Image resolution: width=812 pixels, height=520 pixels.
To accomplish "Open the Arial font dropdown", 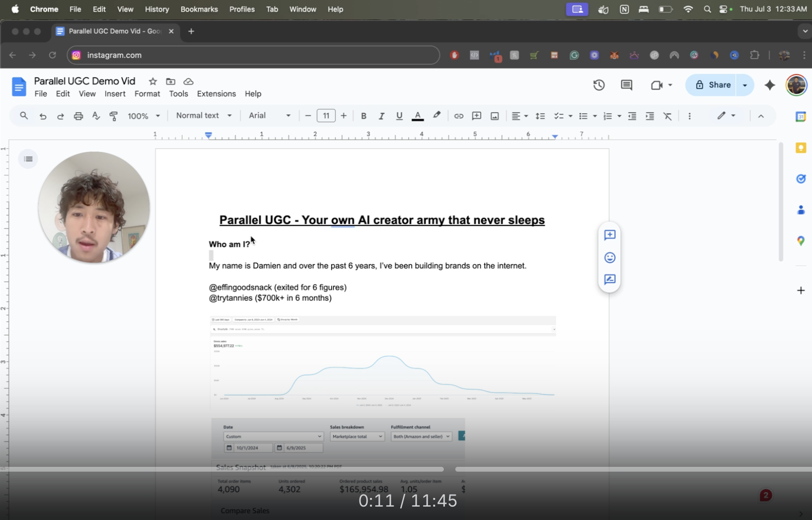I will (269, 115).
